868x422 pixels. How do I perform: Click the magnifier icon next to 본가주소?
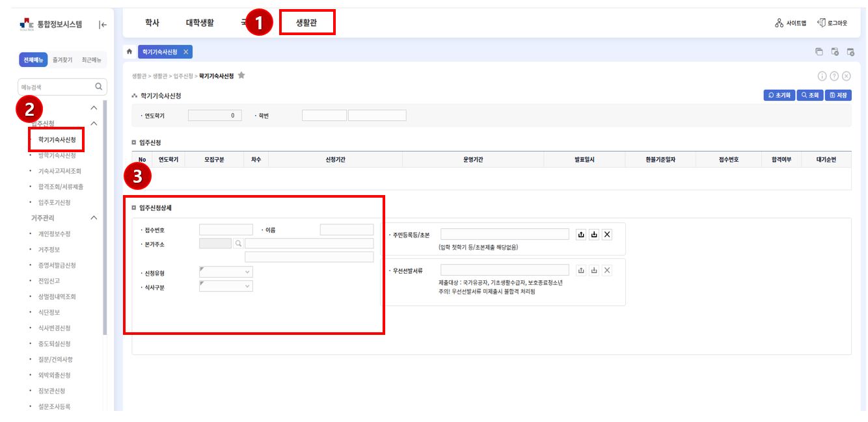238,243
